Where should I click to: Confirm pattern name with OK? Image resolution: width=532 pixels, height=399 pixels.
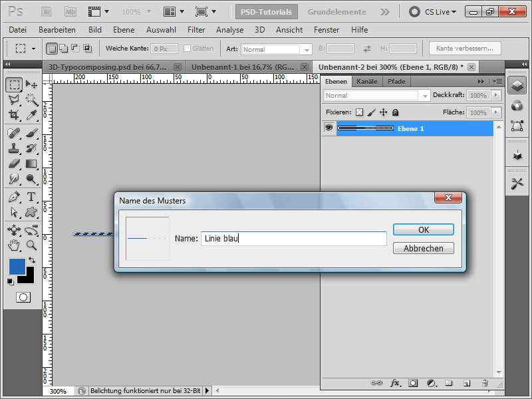click(424, 229)
